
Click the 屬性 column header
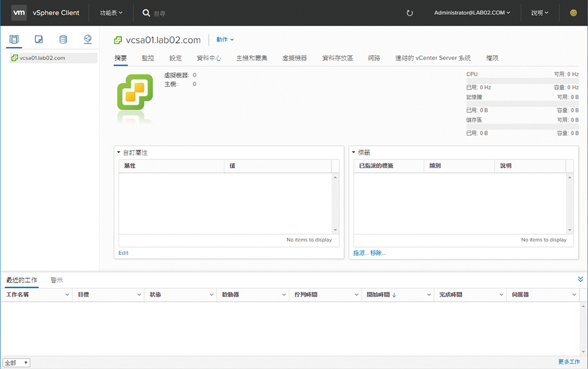tap(171, 166)
